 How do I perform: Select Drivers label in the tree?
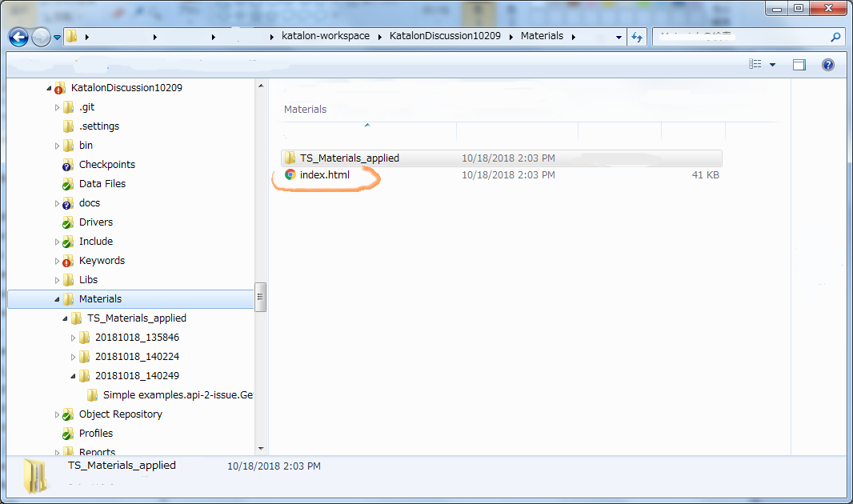click(x=96, y=222)
